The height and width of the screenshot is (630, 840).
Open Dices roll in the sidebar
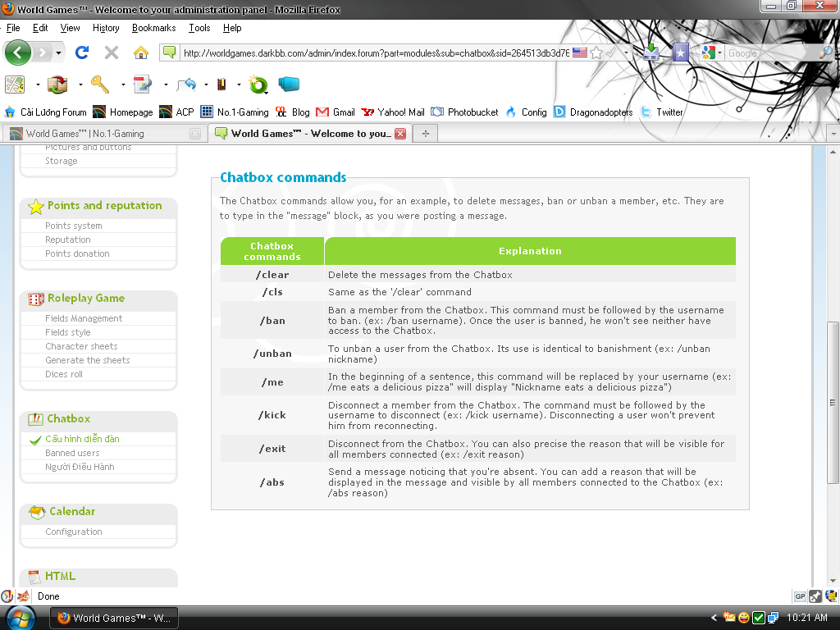click(x=64, y=374)
